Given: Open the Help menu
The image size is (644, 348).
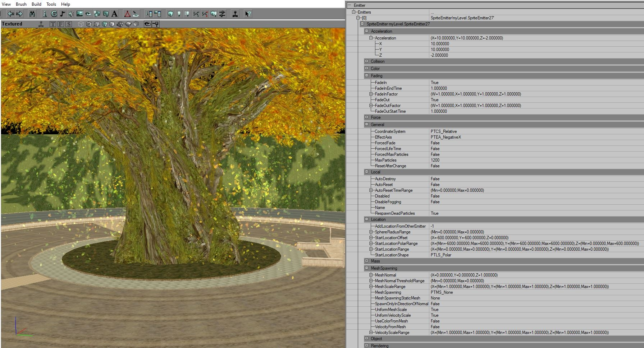Looking at the screenshot, I should (x=65, y=4).
